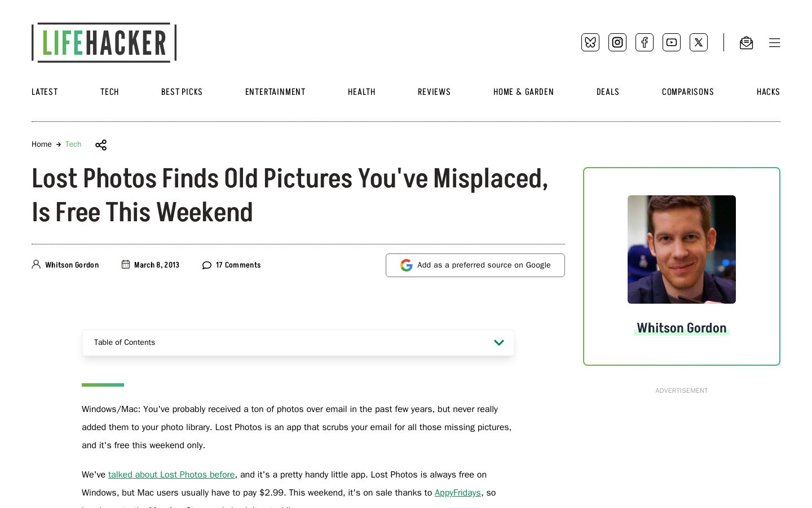Open Lifehacker's Instagram icon
Screen dimensions: 812x508
coord(617,42)
